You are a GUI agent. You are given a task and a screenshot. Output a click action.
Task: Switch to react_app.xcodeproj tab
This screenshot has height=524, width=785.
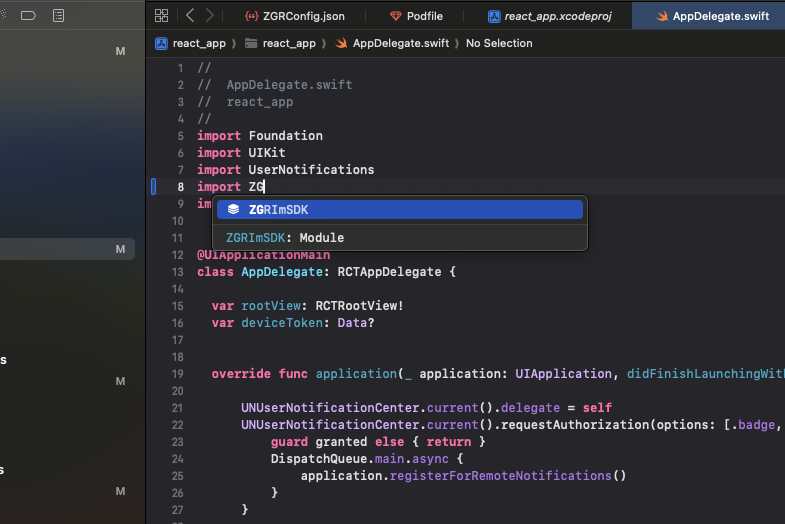pos(549,16)
